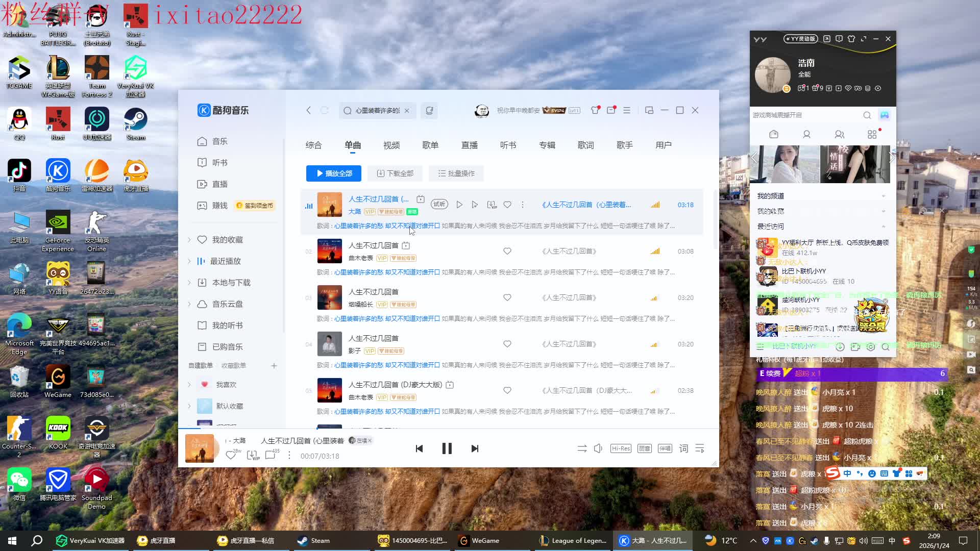Click 签到领金币 next to 赚钱
The width and height of the screenshot is (980, 551).
255,205
